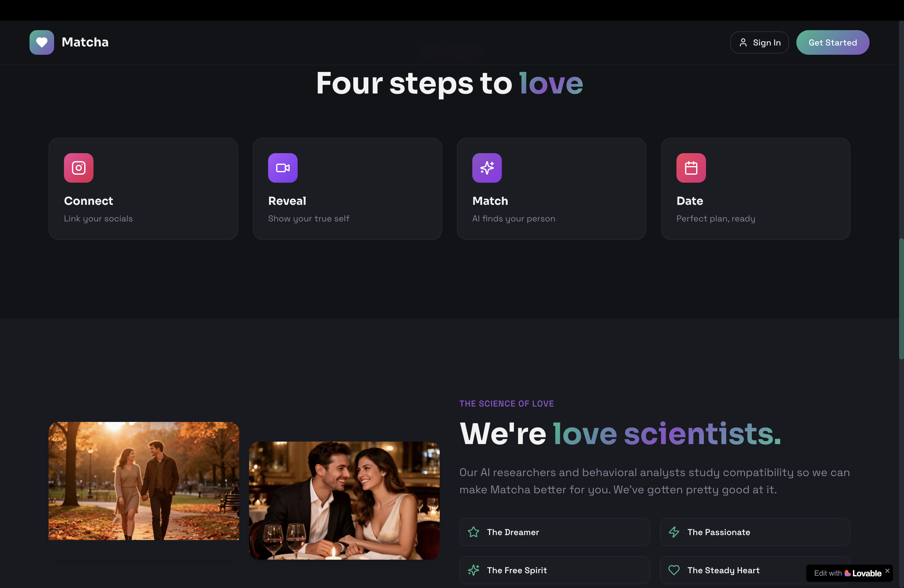Click the star icon beside The Dreamer
This screenshot has height=588, width=904.
pyautogui.click(x=473, y=532)
